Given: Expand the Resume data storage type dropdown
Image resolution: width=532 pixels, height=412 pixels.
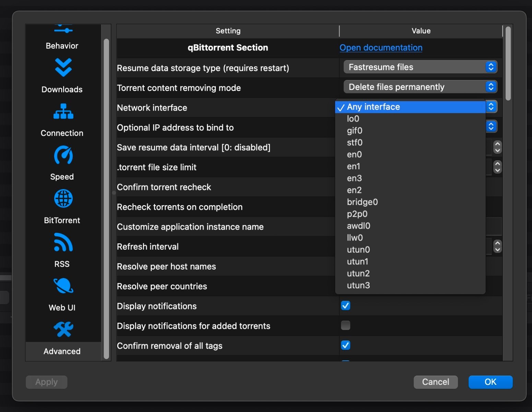Looking at the screenshot, I should (x=421, y=67).
